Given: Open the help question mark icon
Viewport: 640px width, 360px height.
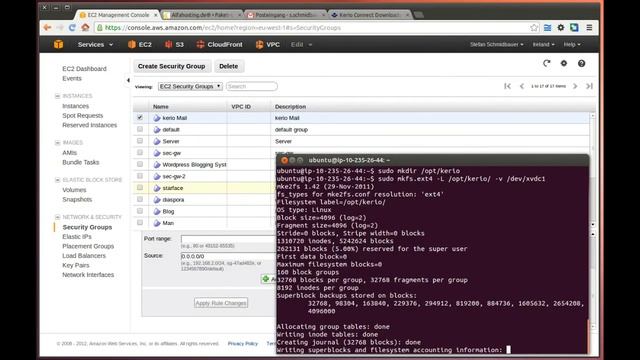Looking at the screenshot, I should (582, 63).
